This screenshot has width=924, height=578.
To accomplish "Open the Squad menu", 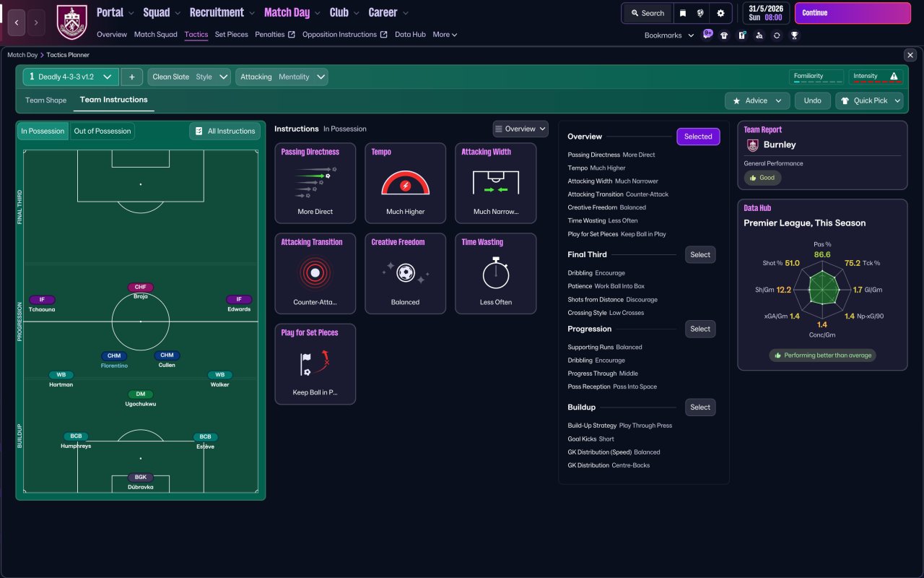I will tap(162, 12).
